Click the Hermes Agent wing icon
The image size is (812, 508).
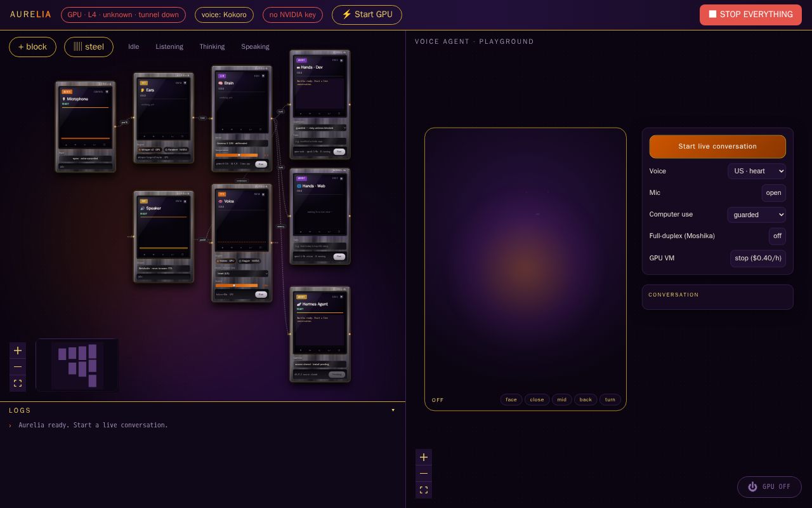299,304
